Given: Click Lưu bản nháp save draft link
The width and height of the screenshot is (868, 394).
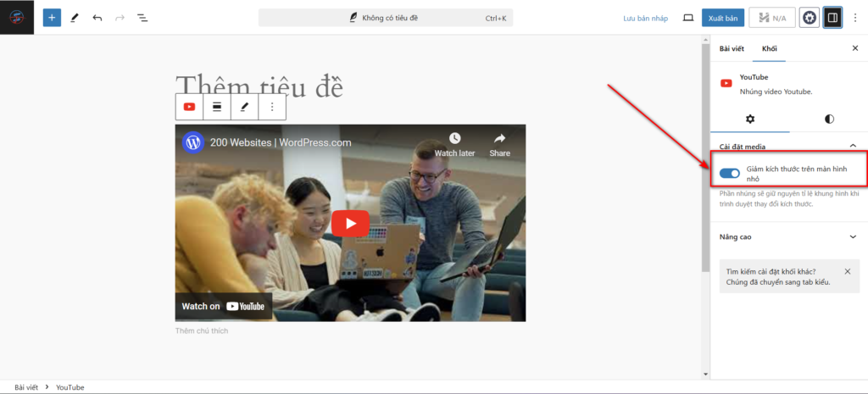Looking at the screenshot, I should 646,18.
